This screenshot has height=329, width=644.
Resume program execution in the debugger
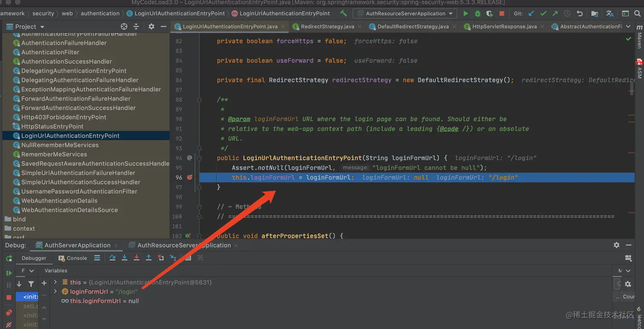(9, 273)
